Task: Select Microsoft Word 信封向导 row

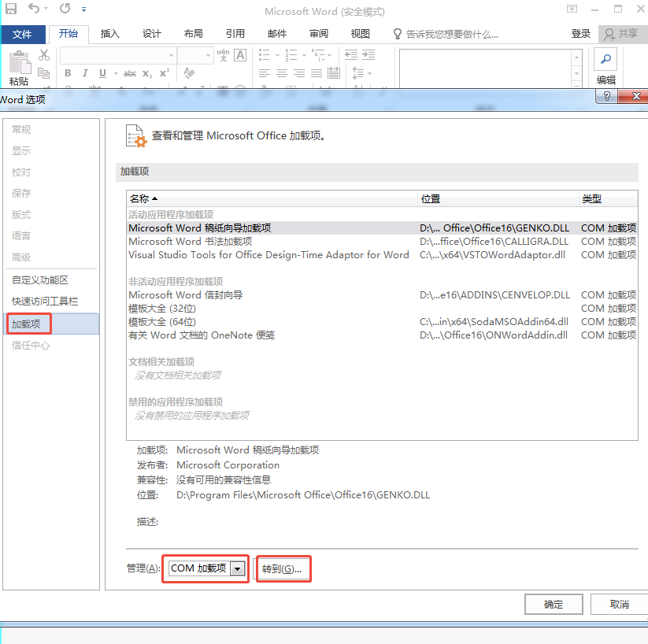Action: tap(382, 294)
